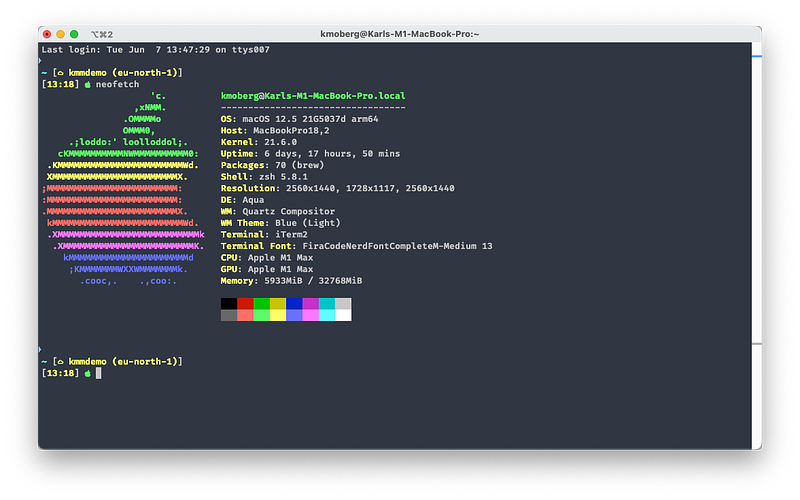Click the window title kmoberg@Karls-M1-MacBook-Pro:~
The width and height of the screenshot is (800, 500).
[399, 34]
